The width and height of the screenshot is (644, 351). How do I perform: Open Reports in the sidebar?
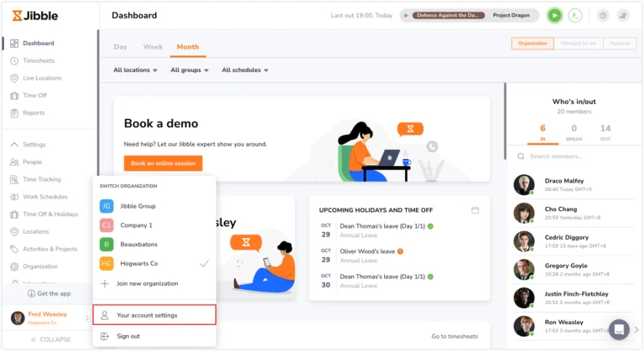(x=34, y=113)
